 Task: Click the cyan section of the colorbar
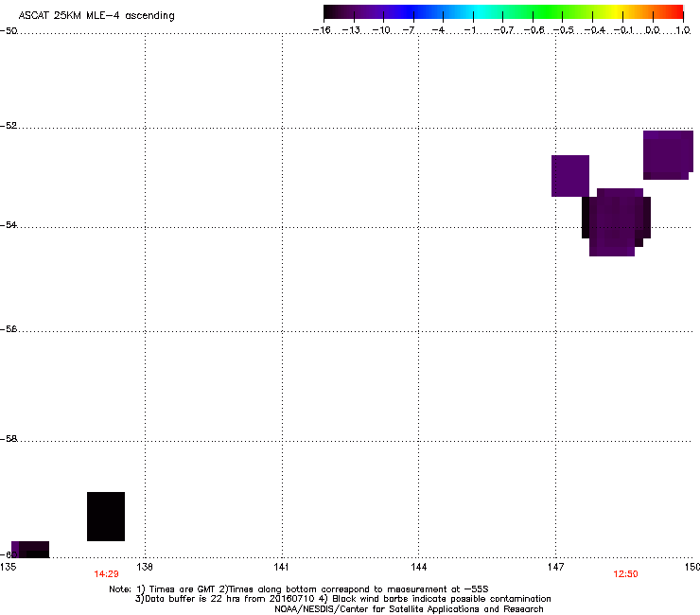478,11
